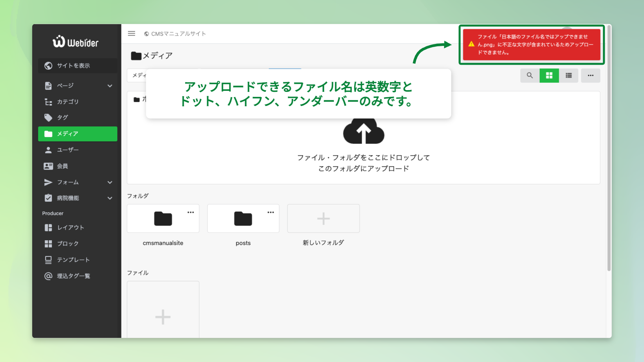Create a new folder via 新しいフォルダ
The height and width of the screenshot is (362, 644).
coord(323,219)
